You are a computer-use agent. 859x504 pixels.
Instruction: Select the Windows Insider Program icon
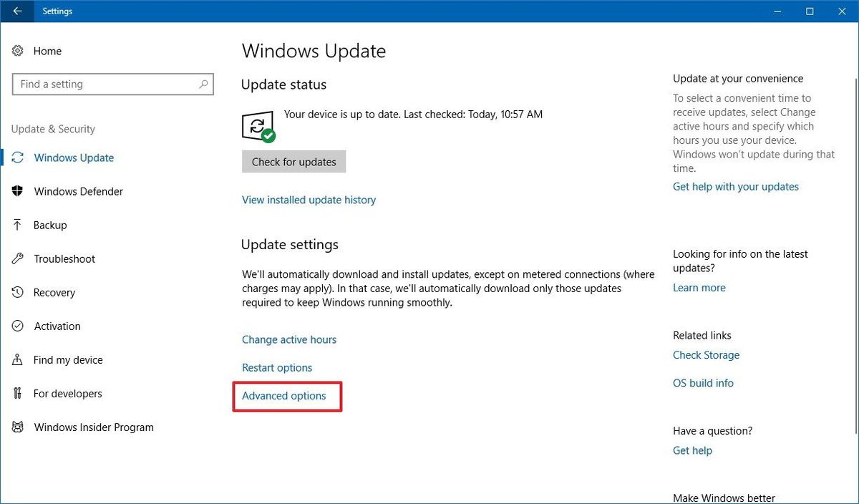point(17,427)
